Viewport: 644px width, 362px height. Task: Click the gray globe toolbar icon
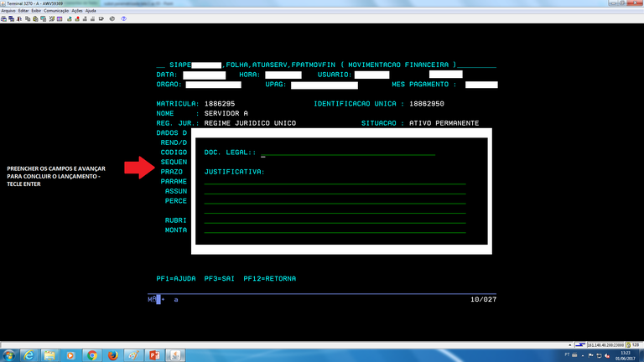tap(112, 19)
